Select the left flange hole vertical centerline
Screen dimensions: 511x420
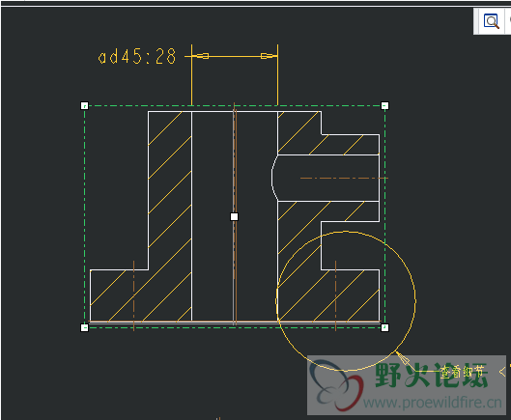pos(133,295)
